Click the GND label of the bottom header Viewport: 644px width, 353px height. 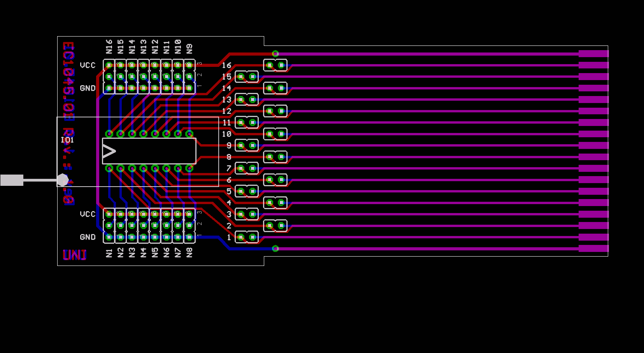pos(88,237)
